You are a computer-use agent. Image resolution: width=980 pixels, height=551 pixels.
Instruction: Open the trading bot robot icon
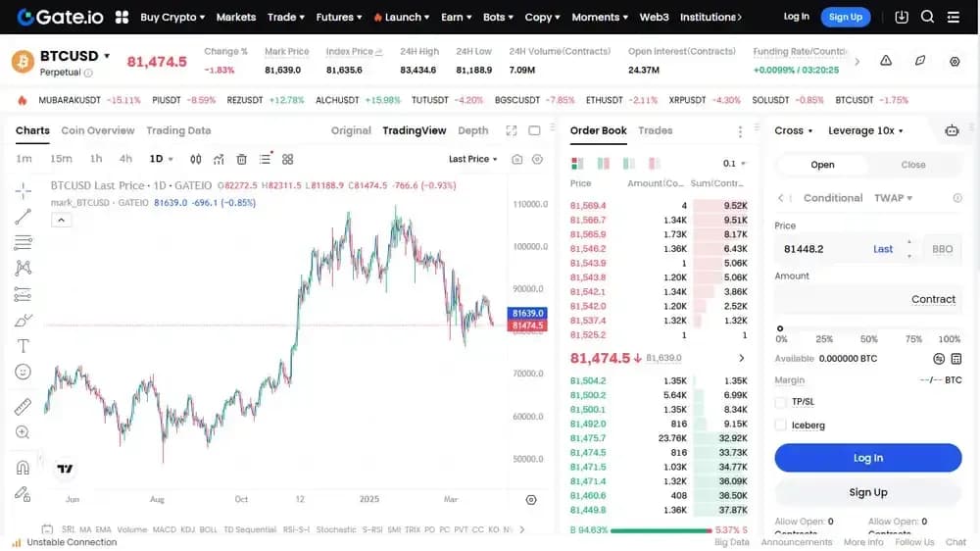952,130
